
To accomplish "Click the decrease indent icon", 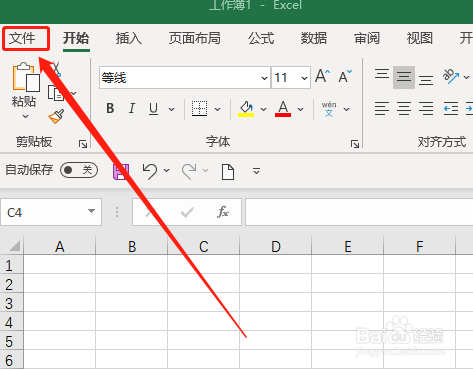I will (451, 109).
